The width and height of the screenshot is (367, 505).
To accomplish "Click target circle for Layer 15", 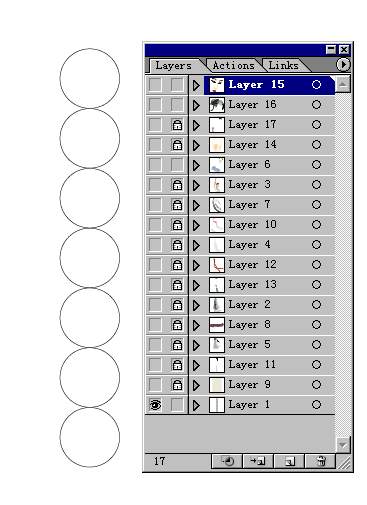I will click(316, 85).
